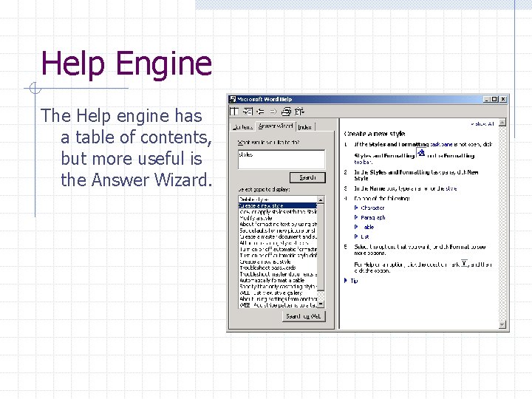Select topic Automatically format a table
The width and height of the screenshot is (532, 399).
tap(278, 280)
